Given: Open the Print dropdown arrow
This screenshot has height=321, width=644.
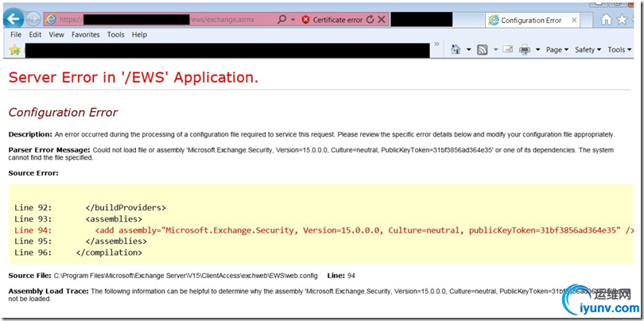Looking at the screenshot, I should [538, 50].
